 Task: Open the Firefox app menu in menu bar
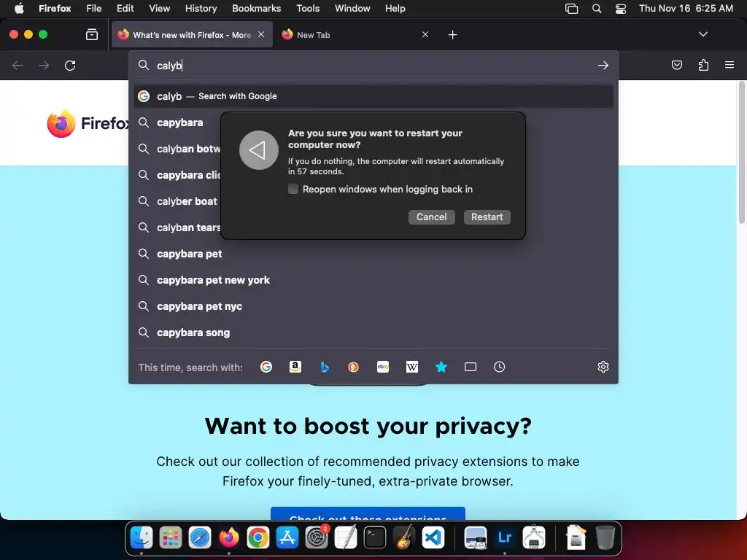click(55, 8)
